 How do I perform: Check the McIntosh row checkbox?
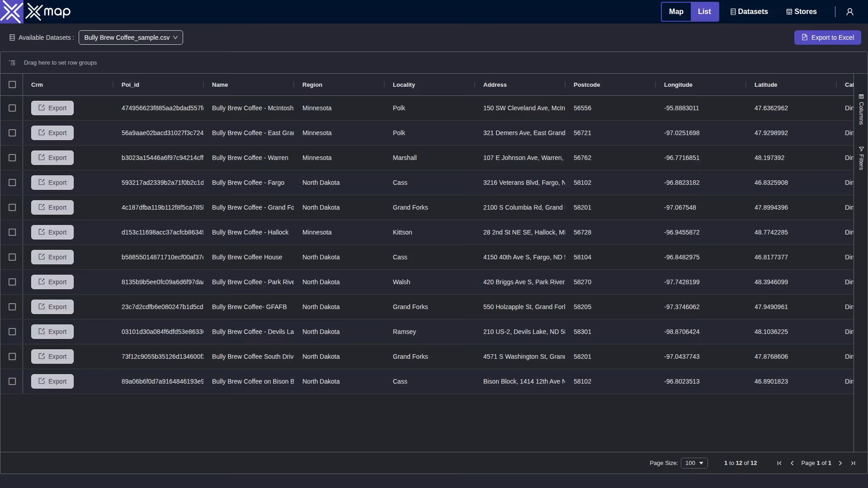(12, 108)
